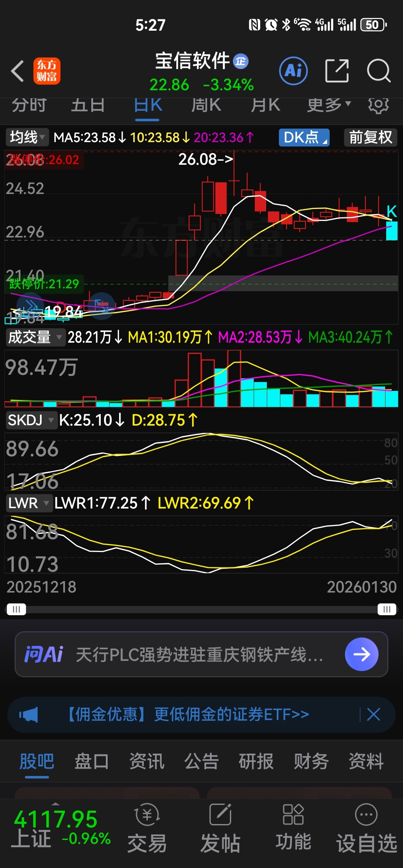Open the 财务 tab
The height and width of the screenshot is (868, 403).
(x=311, y=761)
